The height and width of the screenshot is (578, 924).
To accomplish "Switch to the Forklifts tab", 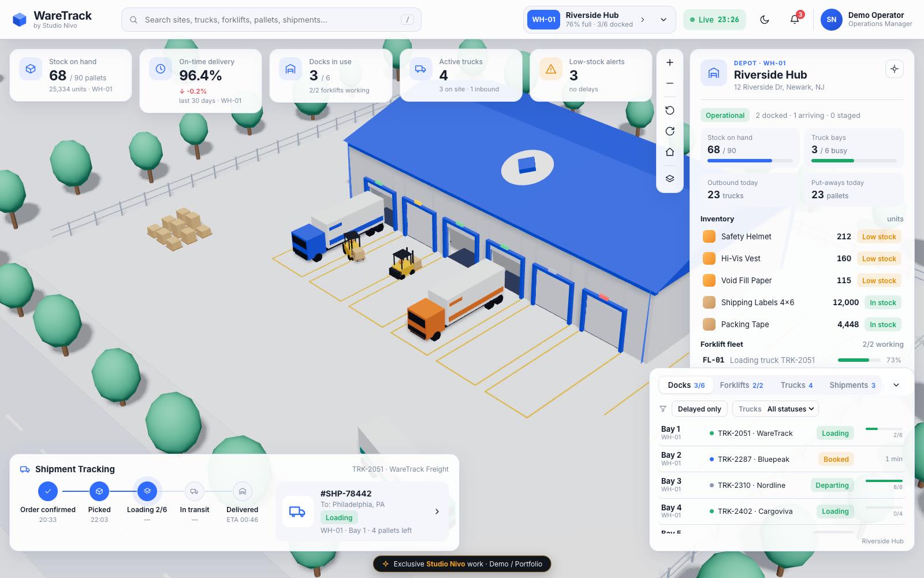I will (742, 385).
